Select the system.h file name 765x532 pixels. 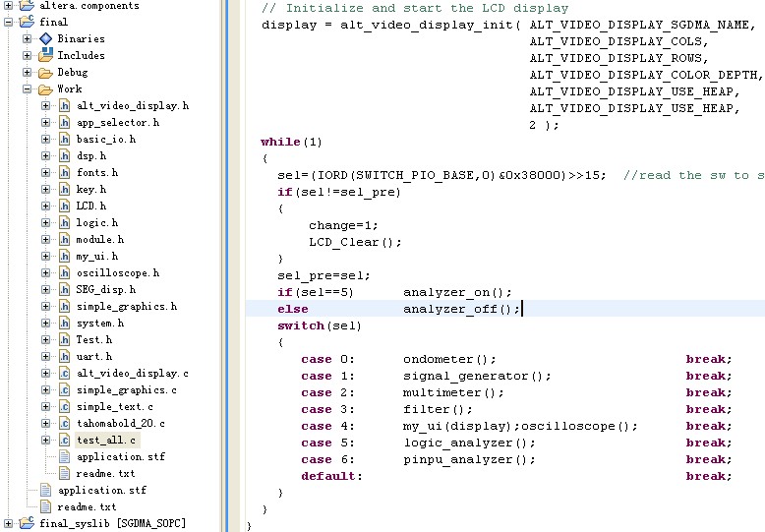click(100, 324)
